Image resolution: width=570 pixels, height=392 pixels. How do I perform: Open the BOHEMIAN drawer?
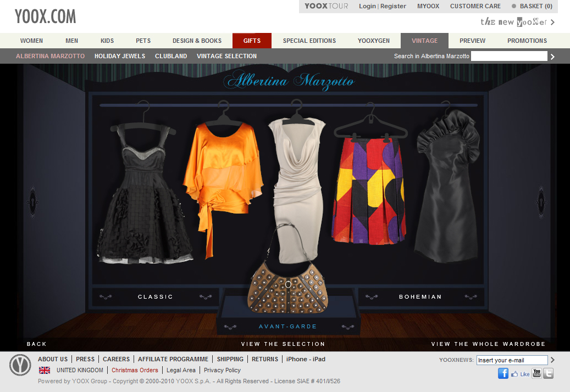420,297
